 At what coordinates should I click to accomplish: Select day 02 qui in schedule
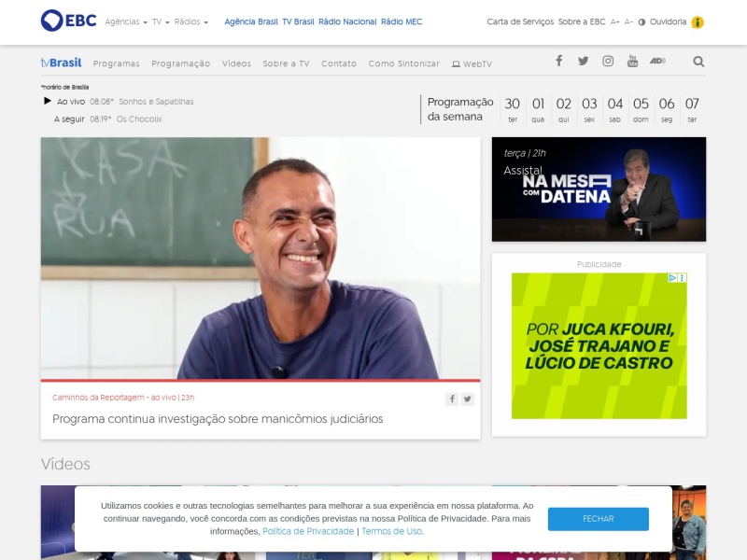click(x=564, y=109)
